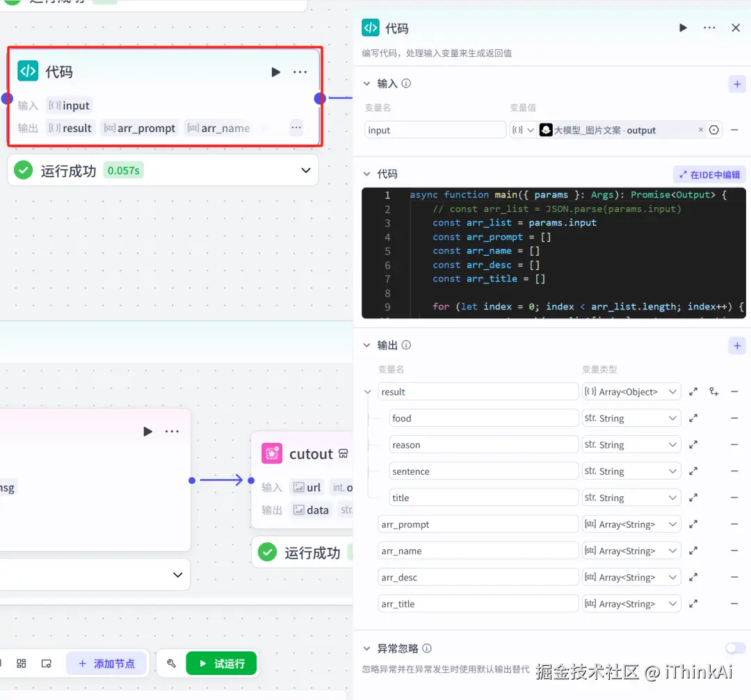The height and width of the screenshot is (700, 751).
Task: Close the 代码 configuration panel
Action: click(736, 28)
